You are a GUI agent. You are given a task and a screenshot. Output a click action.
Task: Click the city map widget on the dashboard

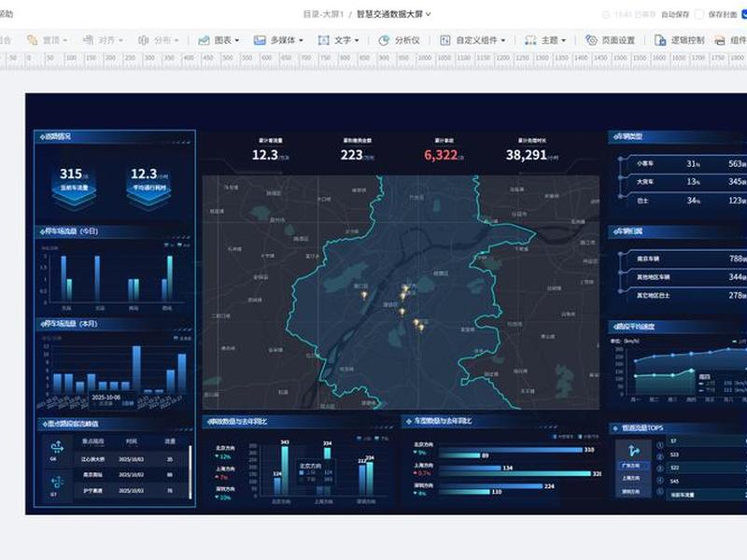point(402,292)
